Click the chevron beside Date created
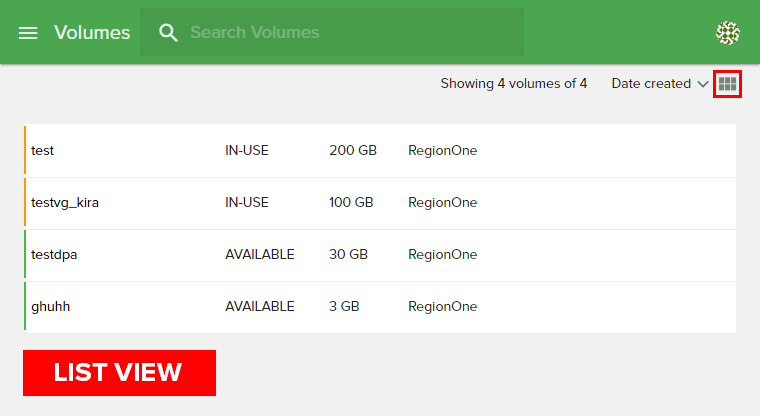Image resolution: width=760 pixels, height=416 pixels. pyautogui.click(x=702, y=84)
